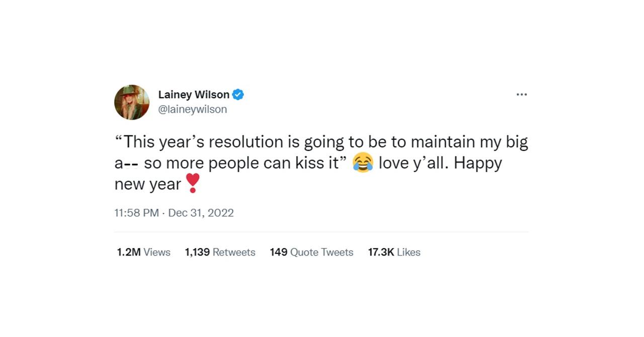Image resolution: width=644 pixels, height=337 pixels.
Task: View the 1.2M Views analytics
Action: 144,252
